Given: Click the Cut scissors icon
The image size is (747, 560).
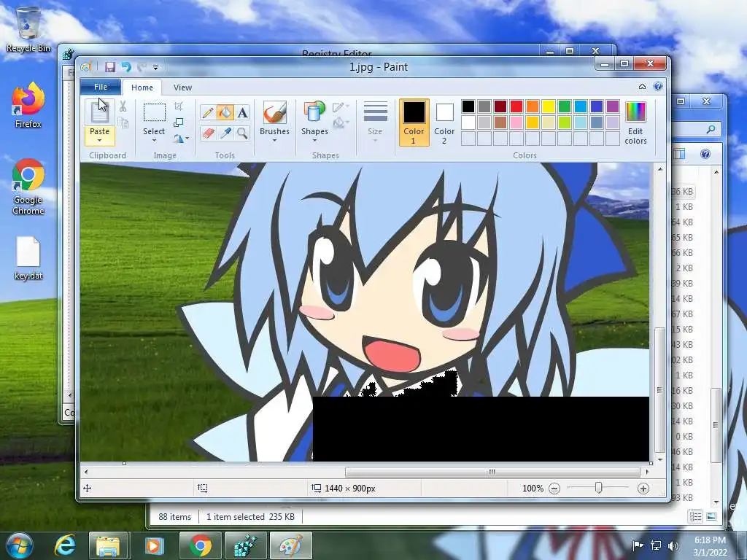Looking at the screenshot, I should click(x=123, y=106).
